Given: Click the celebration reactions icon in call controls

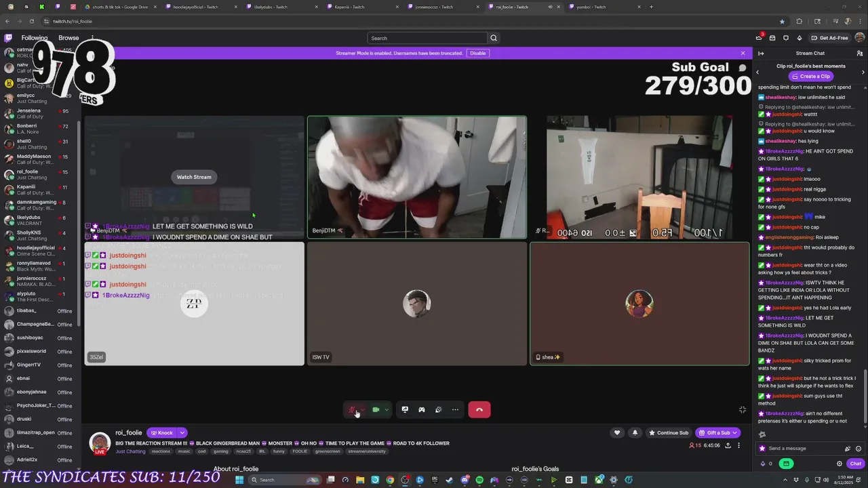Looking at the screenshot, I should pyautogui.click(x=439, y=409).
